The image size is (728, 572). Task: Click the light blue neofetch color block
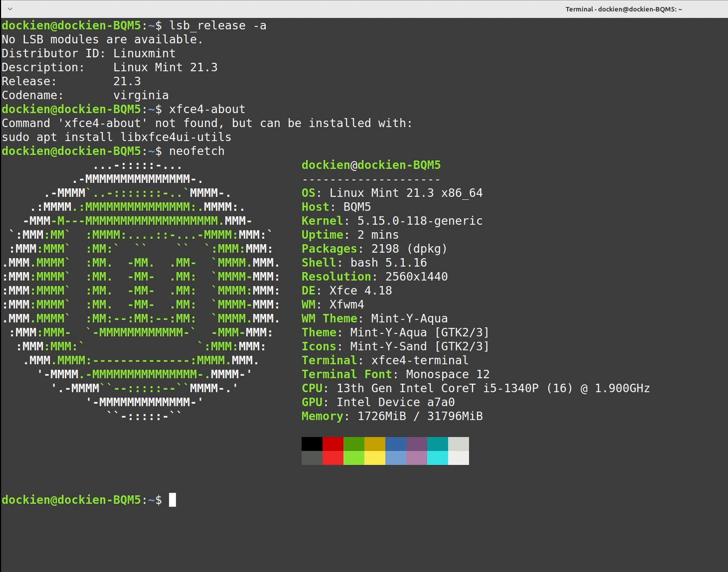click(396, 458)
